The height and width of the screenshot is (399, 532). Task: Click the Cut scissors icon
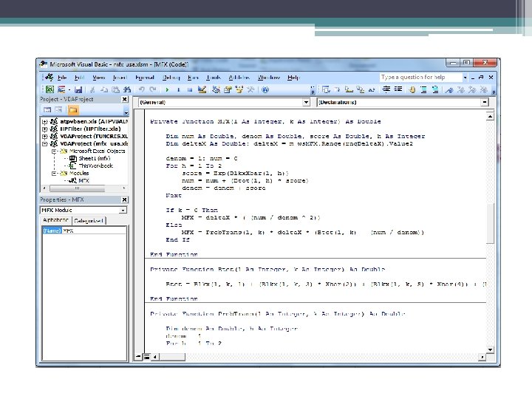click(x=92, y=89)
